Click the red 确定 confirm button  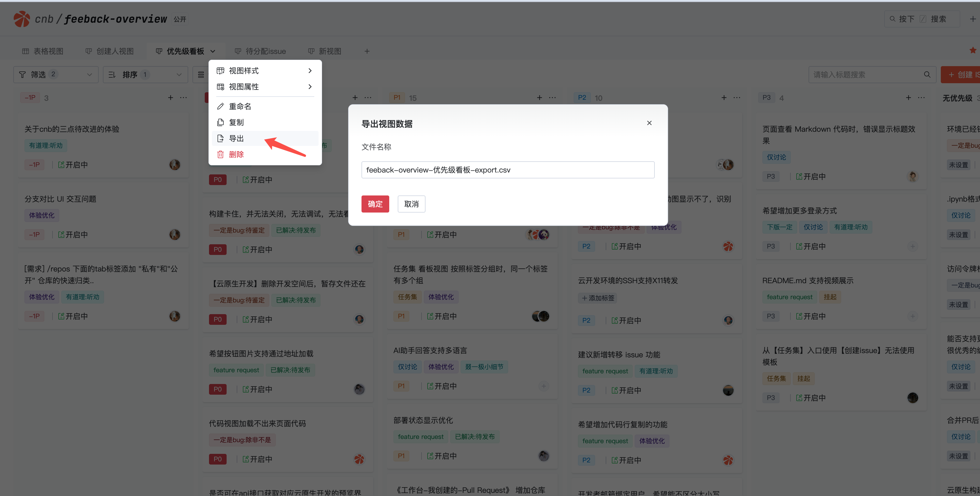point(375,204)
